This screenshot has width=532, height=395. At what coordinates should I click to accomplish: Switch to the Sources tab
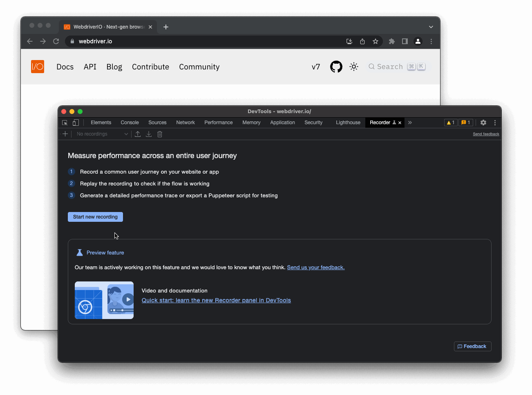pyautogui.click(x=157, y=123)
